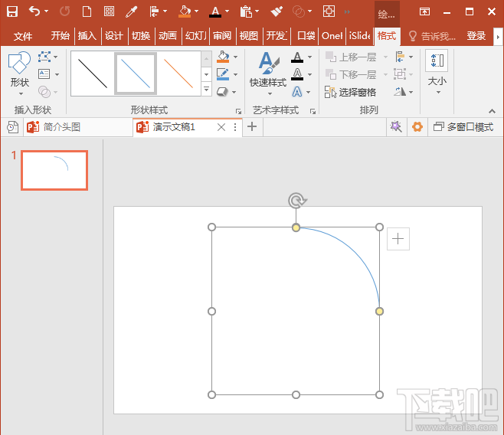The height and width of the screenshot is (435, 504).
Task: Select the black diagonal line style
Action: point(93,74)
